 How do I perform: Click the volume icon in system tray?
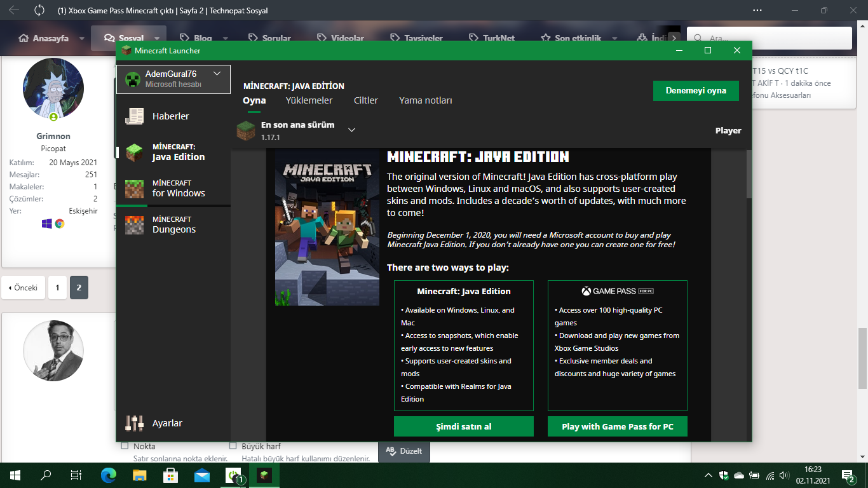pos(784,475)
